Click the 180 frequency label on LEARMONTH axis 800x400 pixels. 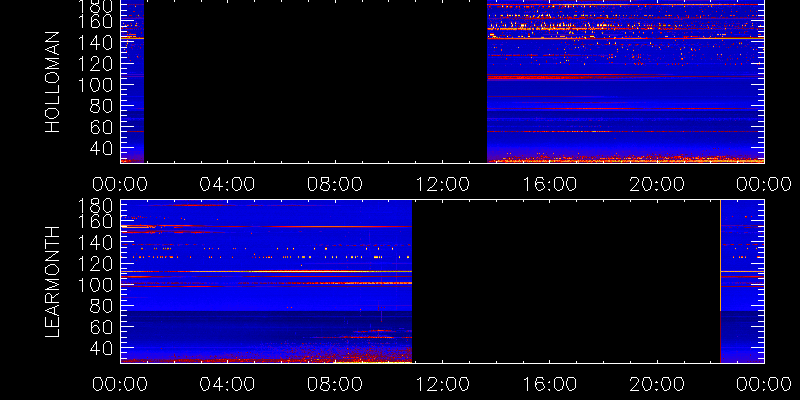point(96,206)
